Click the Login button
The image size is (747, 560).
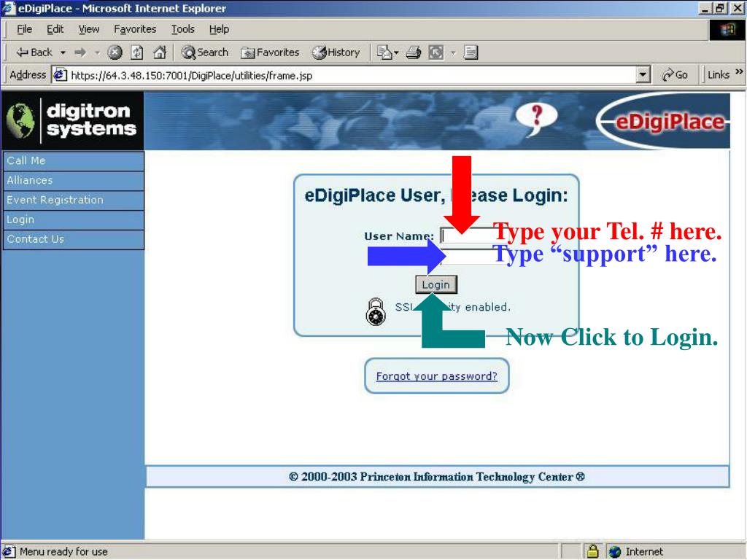[x=436, y=284]
